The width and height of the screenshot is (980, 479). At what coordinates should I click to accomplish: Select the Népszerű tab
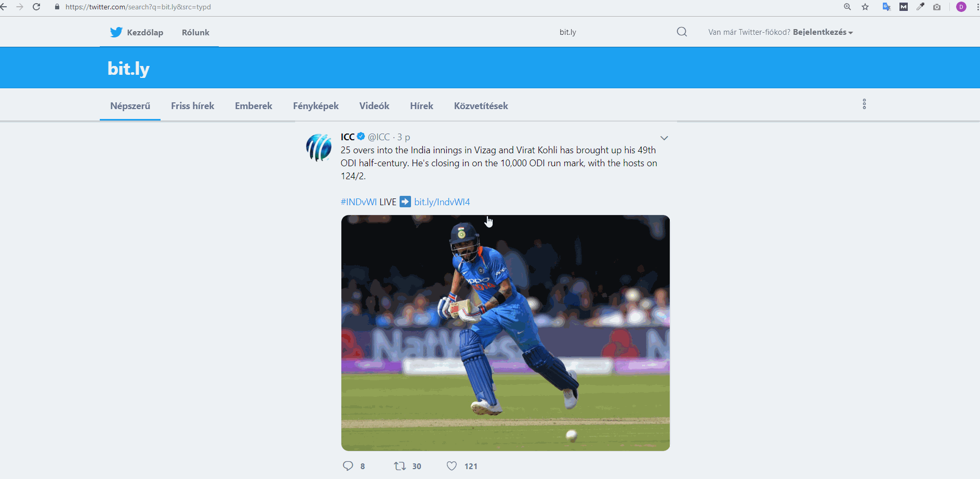(x=130, y=106)
